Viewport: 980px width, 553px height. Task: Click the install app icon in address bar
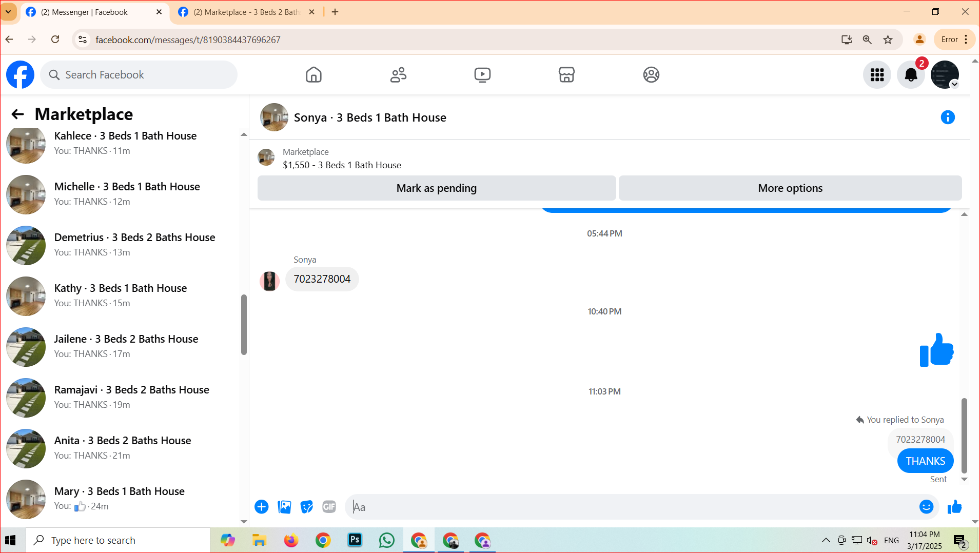click(x=847, y=39)
